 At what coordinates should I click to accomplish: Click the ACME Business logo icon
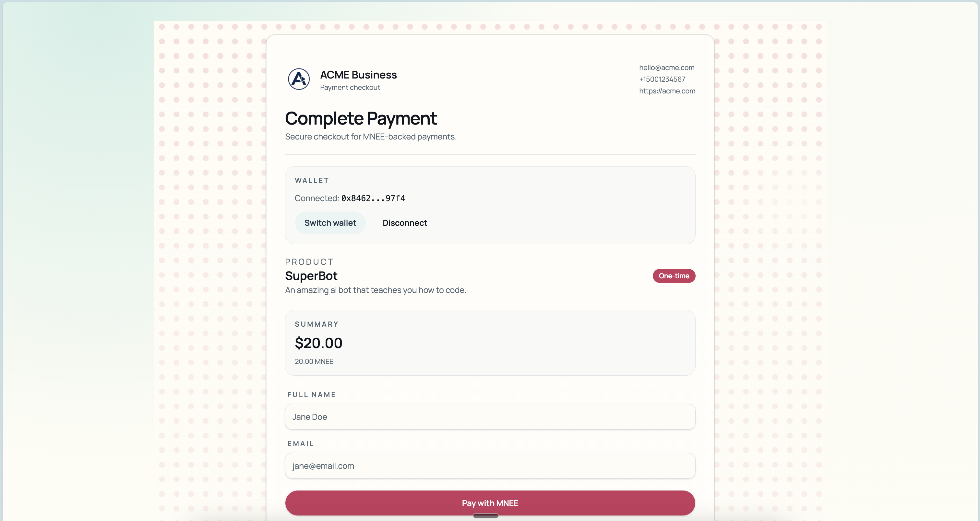pos(299,79)
